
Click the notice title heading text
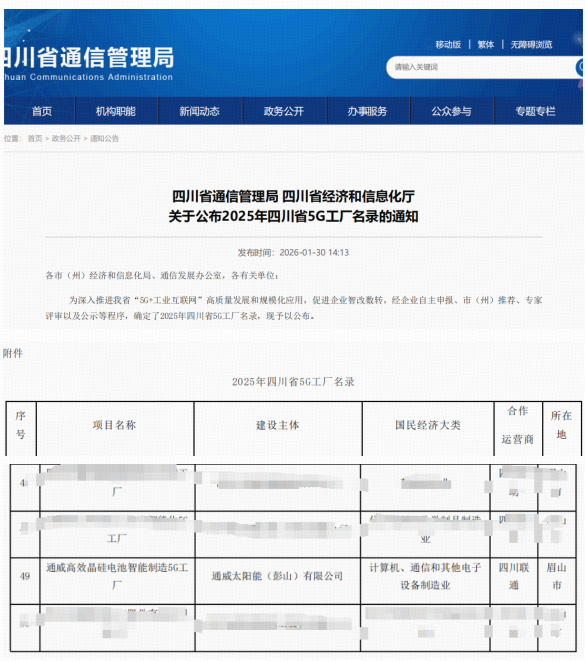[x=293, y=206]
